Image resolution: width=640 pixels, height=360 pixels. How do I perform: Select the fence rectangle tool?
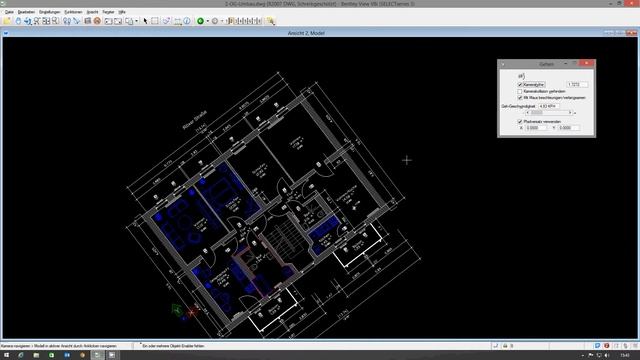(155, 21)
